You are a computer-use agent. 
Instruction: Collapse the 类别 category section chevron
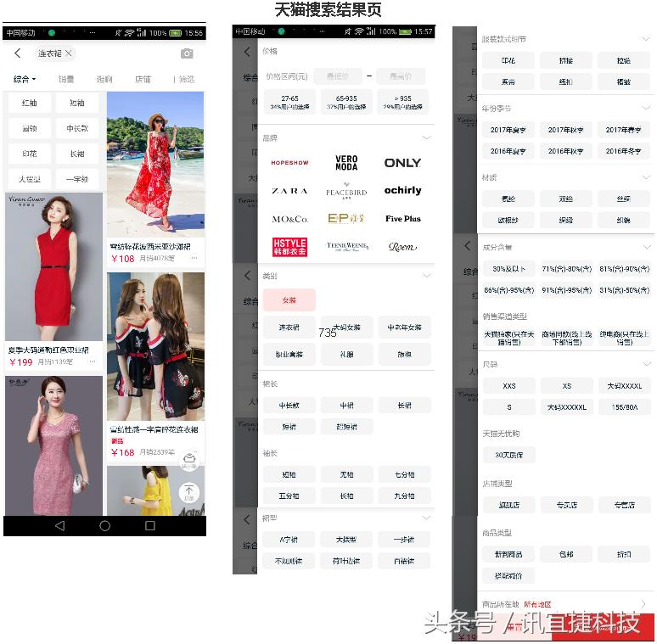(x=427, y=276)
